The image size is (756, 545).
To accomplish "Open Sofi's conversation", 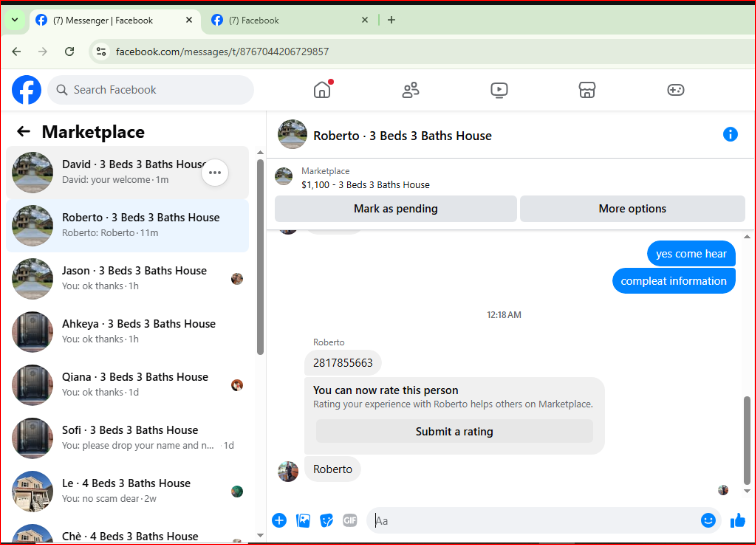I will click(127, 438).
